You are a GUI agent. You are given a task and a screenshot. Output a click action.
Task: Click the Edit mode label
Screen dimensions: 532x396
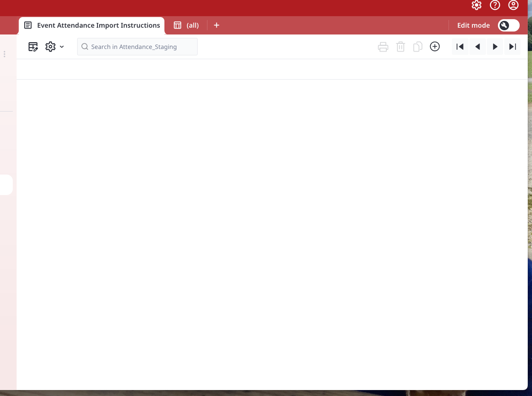coord(473,26)
